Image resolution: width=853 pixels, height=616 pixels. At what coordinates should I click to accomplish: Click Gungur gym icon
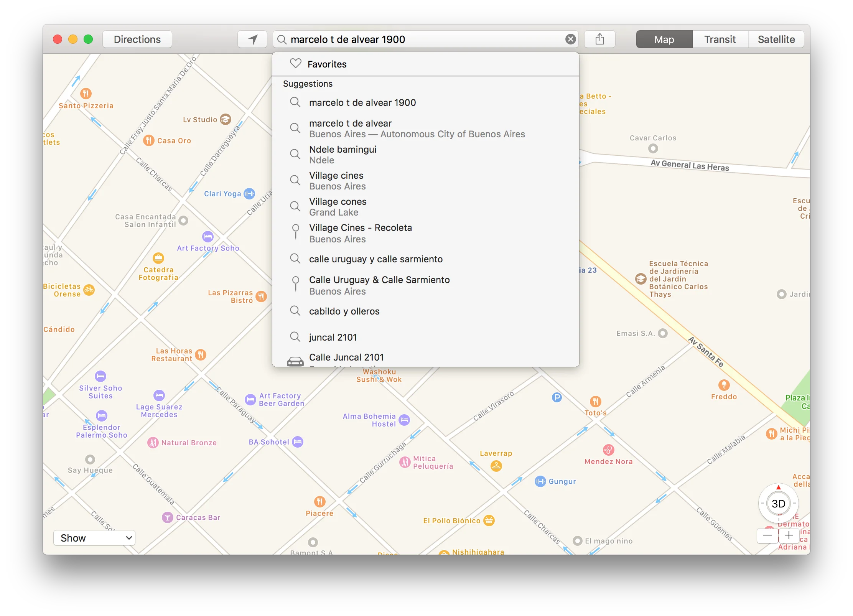[x=540, y=481]
